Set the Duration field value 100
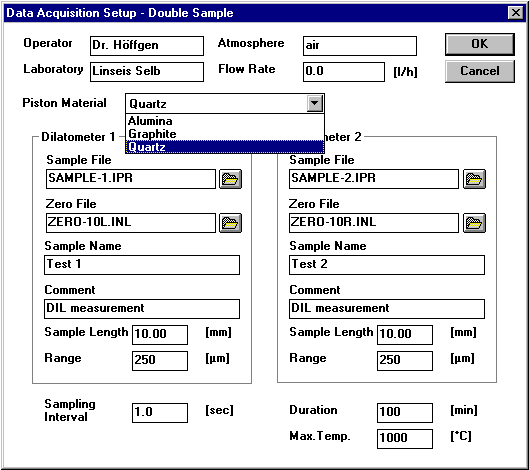This screenshot has width=529, height=470. pyautogui.click(x=405, y=413)
